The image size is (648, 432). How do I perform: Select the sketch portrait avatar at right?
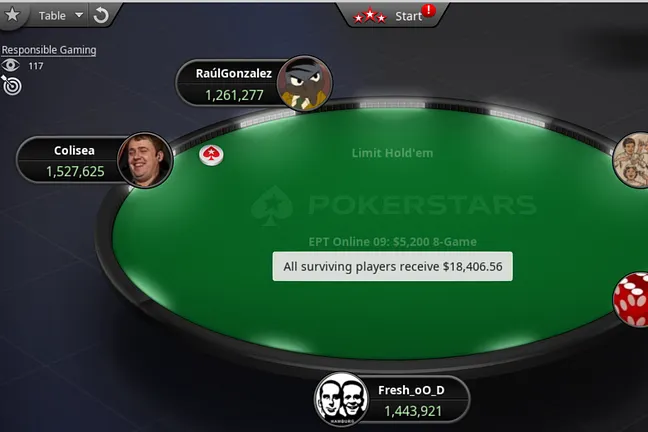tap(631, 160)
